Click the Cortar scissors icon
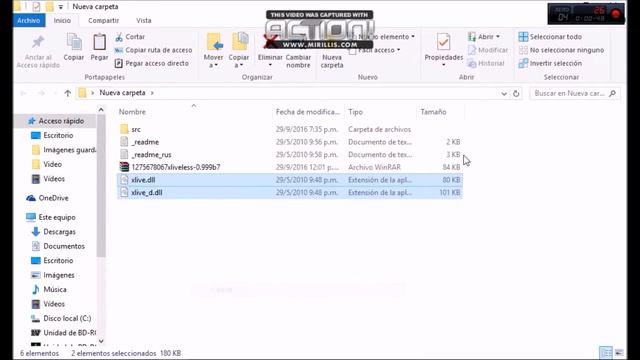 (119, 37)
